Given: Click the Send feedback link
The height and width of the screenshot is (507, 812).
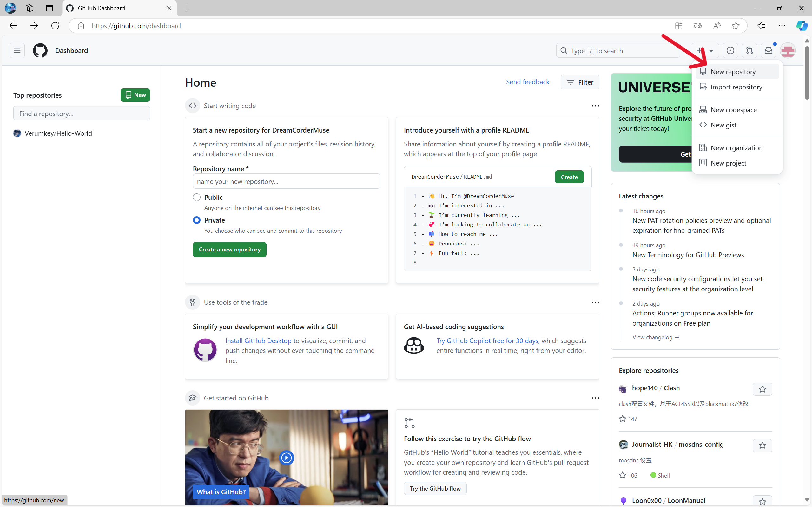Looking at the screenshot, I should (527, 82).
